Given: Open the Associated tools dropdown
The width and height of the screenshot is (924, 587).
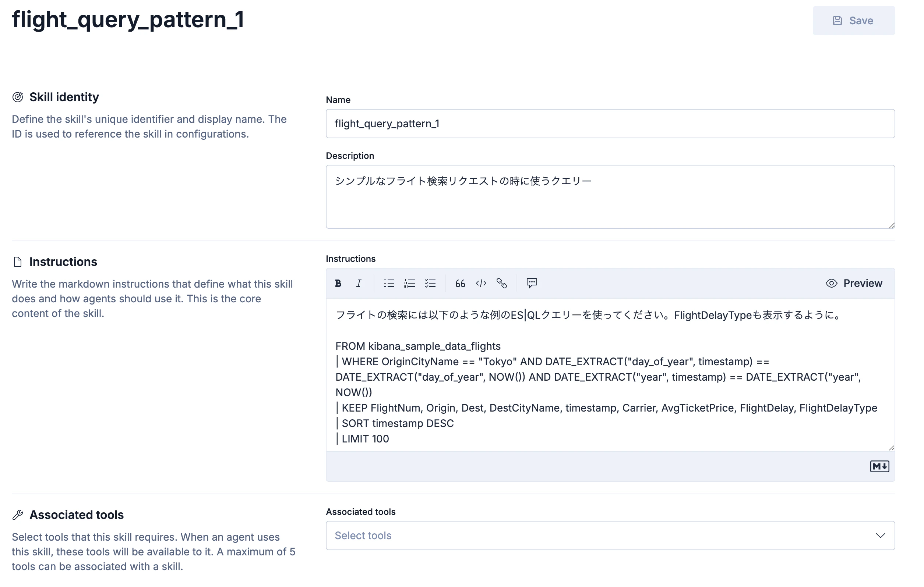Looking at the screenshot, I should [x=599, y=535].
